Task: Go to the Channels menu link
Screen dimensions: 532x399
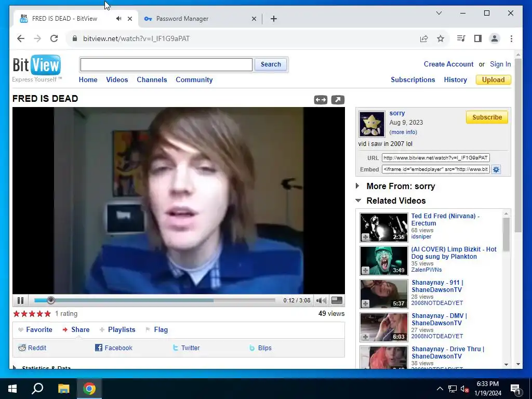Action: (x=152, y=79)
